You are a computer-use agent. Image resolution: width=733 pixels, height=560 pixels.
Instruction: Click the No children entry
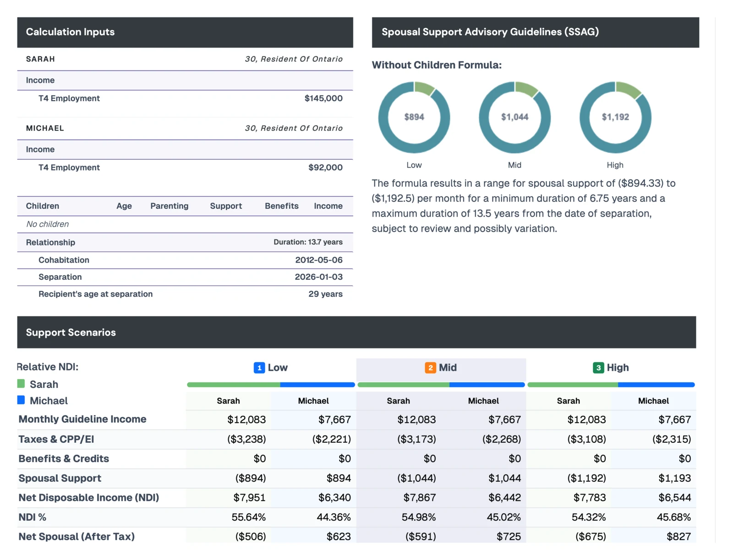(x=48, y=224)
